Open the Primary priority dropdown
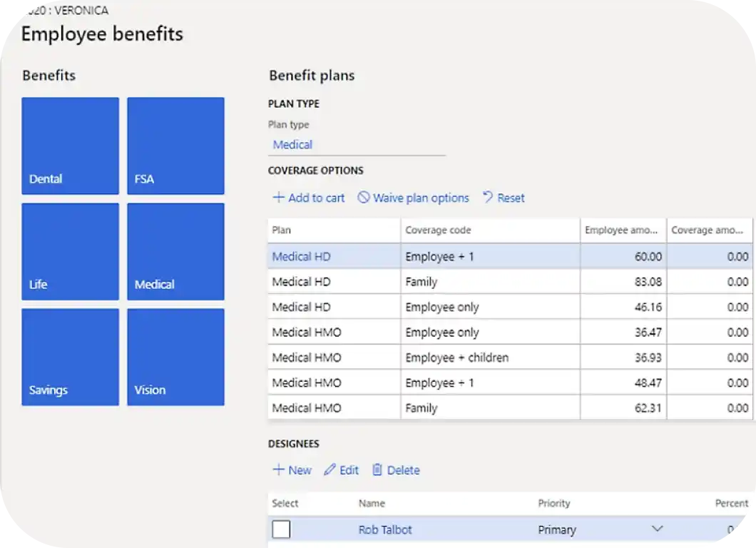756x548 pixels. click(656, 529)
